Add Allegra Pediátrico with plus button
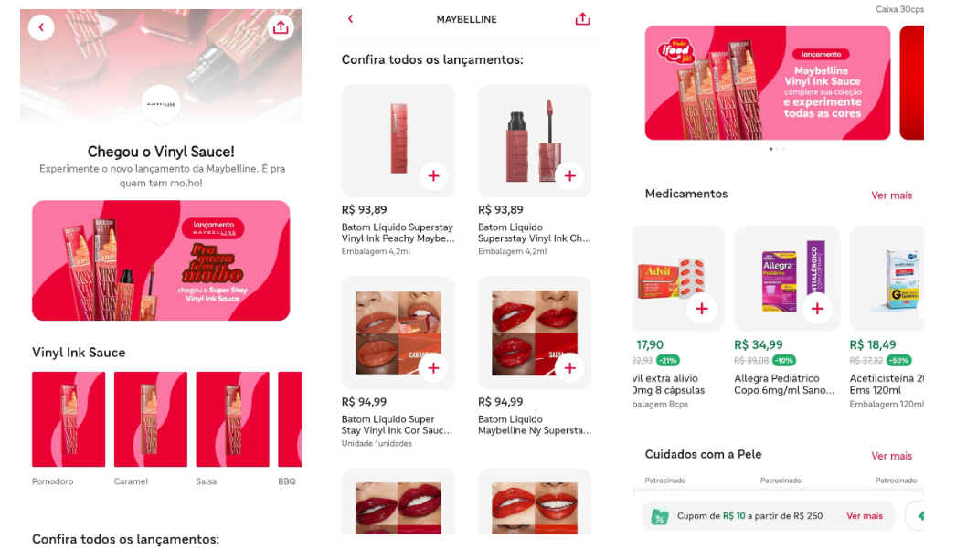Screen dimensions: 956x560 coord(817,309)
